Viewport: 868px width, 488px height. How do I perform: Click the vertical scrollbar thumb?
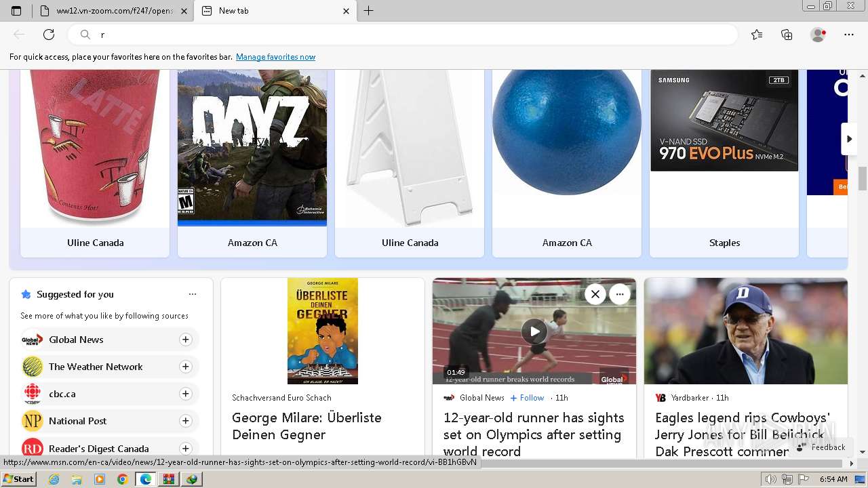(863, 179)
